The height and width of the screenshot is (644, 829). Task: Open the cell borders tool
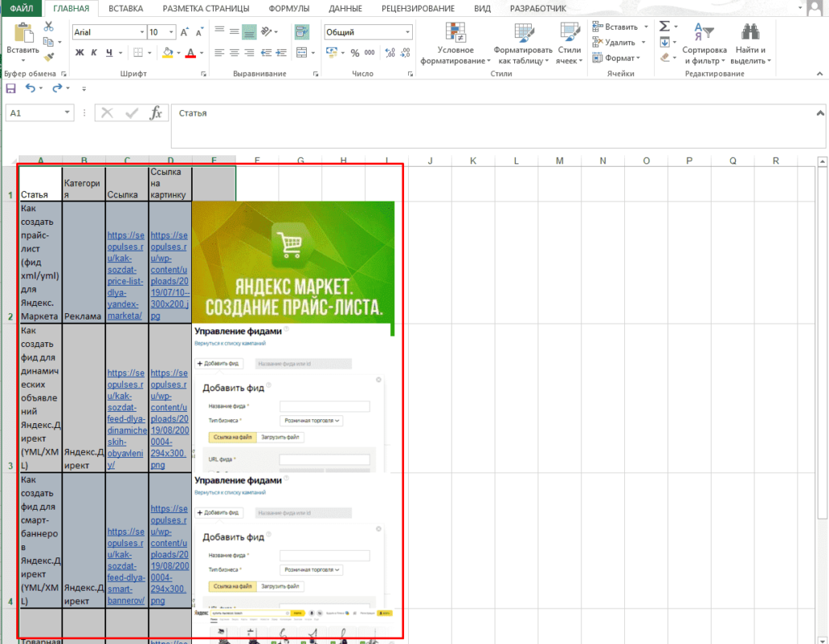138,53
